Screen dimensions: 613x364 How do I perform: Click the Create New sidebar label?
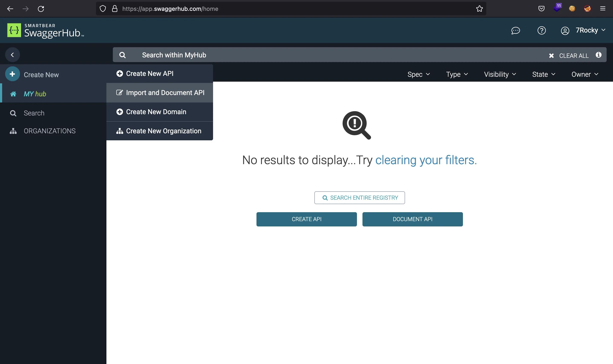tap(41, 75)
